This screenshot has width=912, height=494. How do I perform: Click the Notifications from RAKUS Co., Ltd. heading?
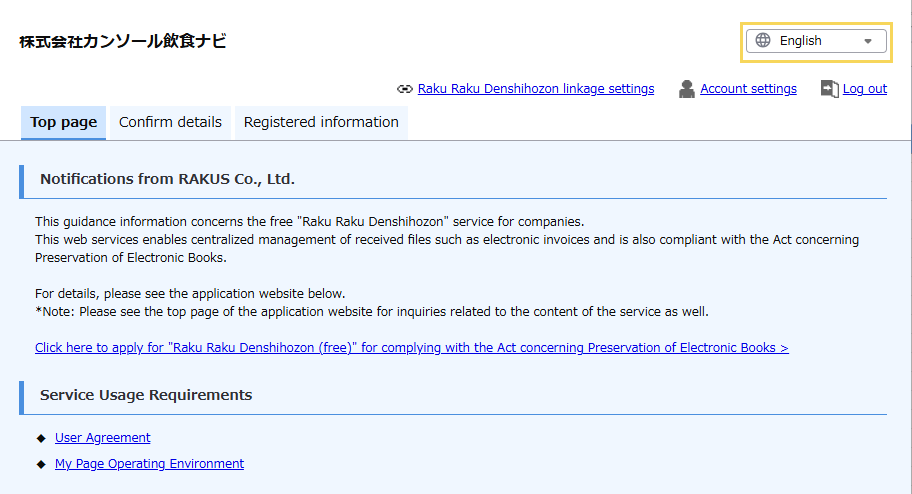click(167, 179)
